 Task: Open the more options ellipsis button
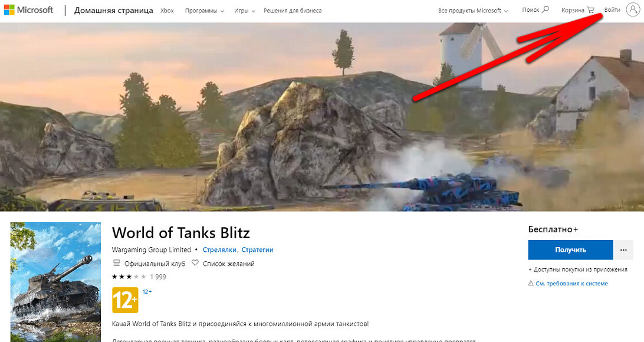point(623,249)
